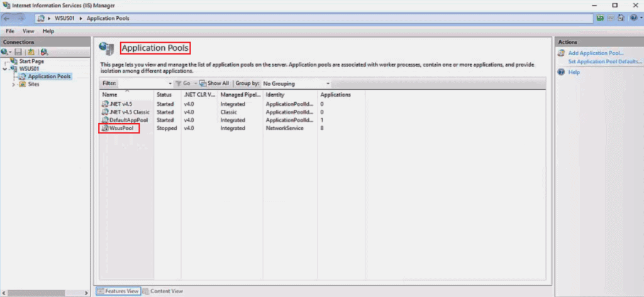Click the Help question mark toolbar icon
This screenshot has height=297, width=644.
(x=633, y=18)
